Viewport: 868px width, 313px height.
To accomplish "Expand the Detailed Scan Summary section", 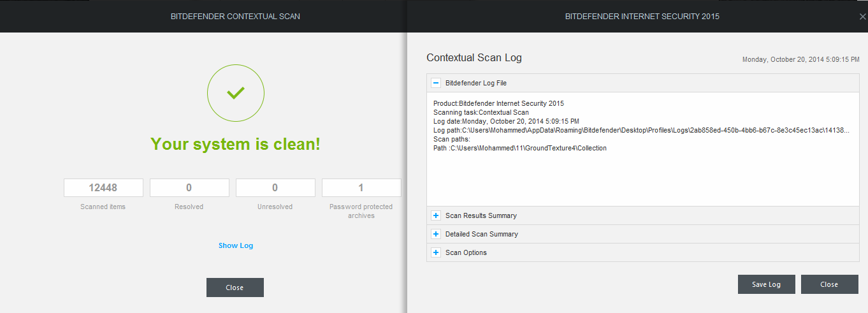I will coord(436,234).
